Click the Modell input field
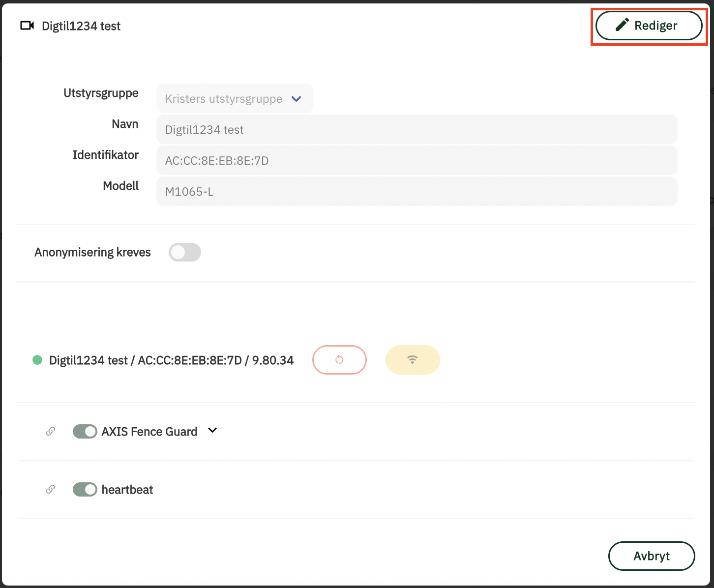714x588 pixels. coord(416,191)
